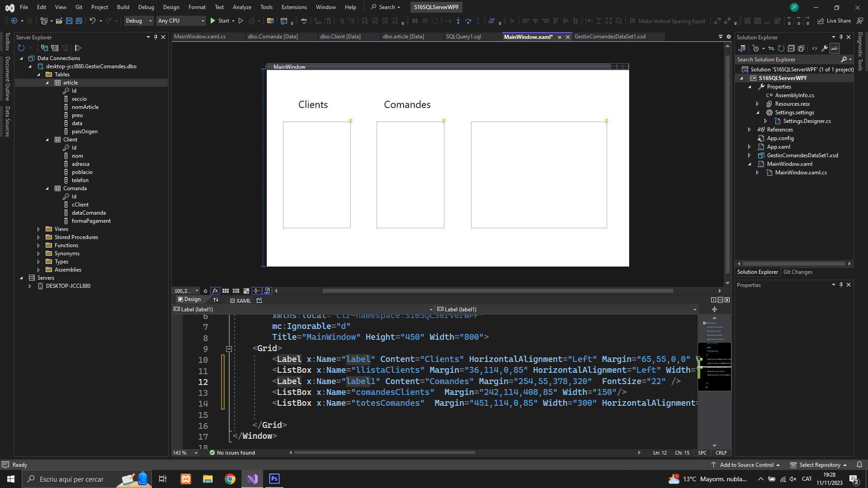Screen dimensions: 868x488
Task: Collapse the Comanda table node
Action: [47, 188]
